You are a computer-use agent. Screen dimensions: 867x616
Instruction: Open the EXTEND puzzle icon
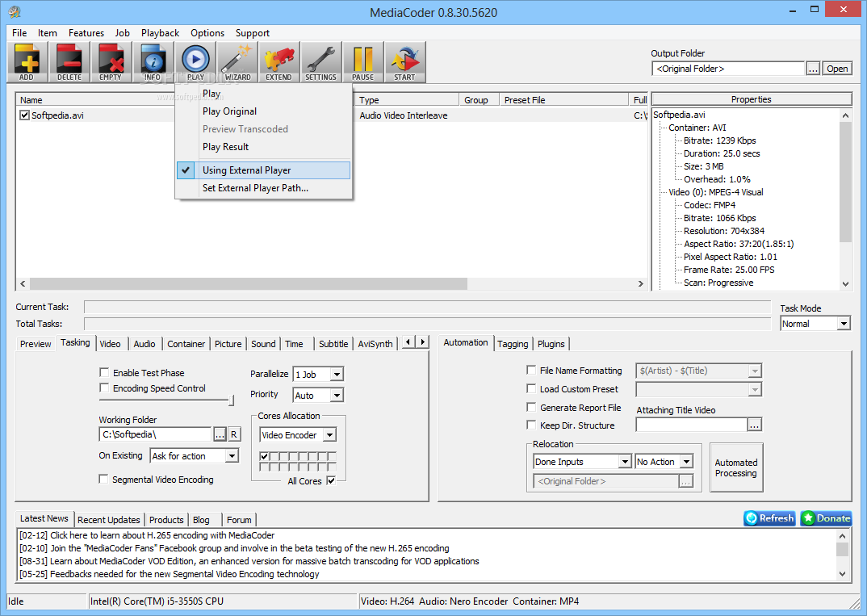(x=279, y=62)
